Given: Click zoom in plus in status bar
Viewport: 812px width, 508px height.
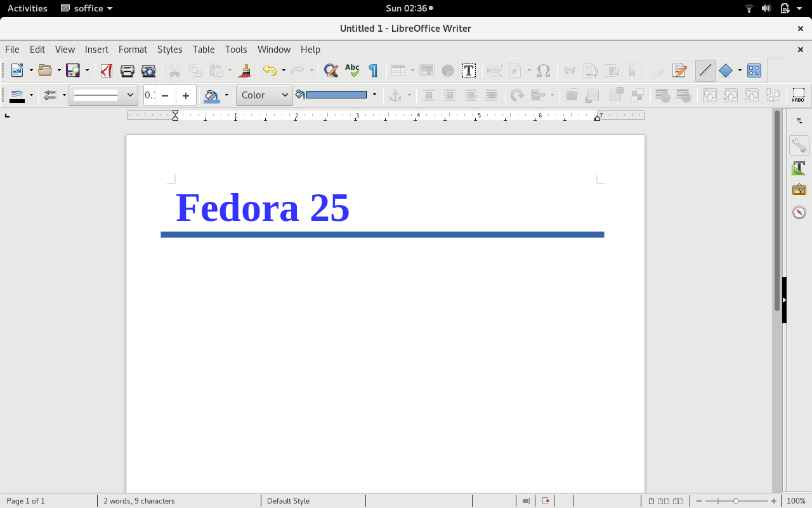Looking at the screenshot, I should (774, 501).
